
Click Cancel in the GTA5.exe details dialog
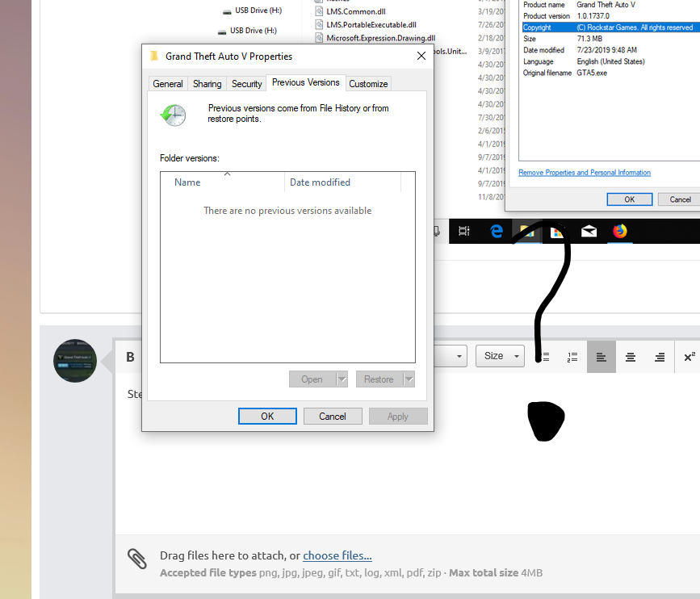coord(680,199)
